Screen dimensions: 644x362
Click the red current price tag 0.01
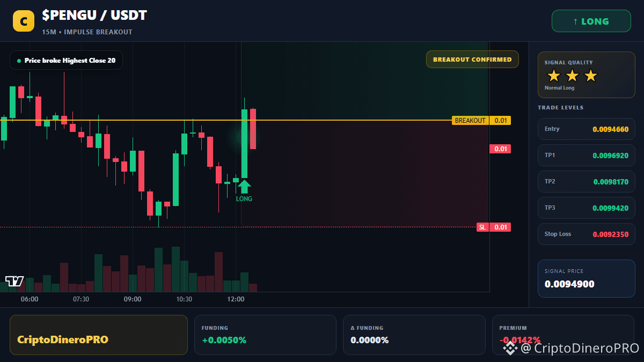tap(500, 149)
